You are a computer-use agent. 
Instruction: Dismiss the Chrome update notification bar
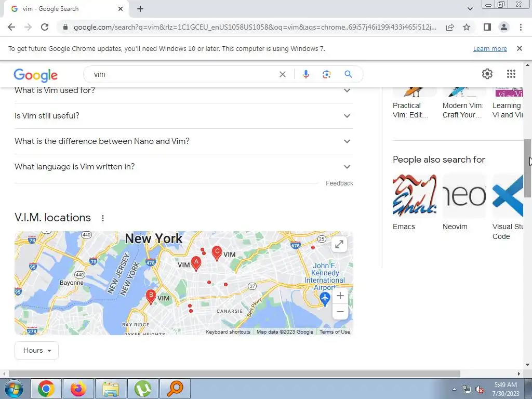coord(519,48)
